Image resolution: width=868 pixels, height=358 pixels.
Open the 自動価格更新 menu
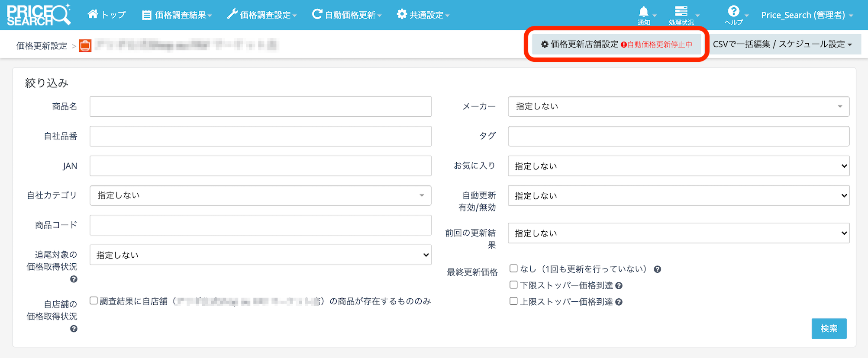(347, 15)
